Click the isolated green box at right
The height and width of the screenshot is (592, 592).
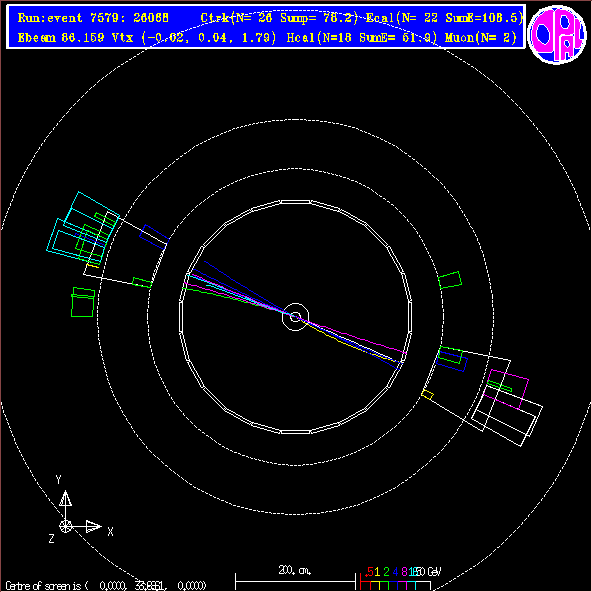pos(450,280)
